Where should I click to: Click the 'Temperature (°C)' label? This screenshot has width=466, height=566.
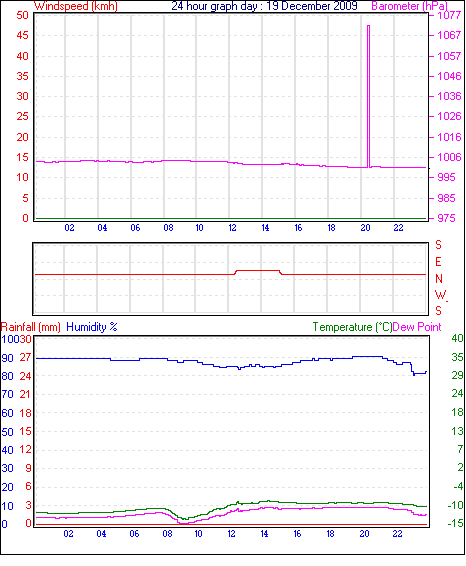[352, 327]
